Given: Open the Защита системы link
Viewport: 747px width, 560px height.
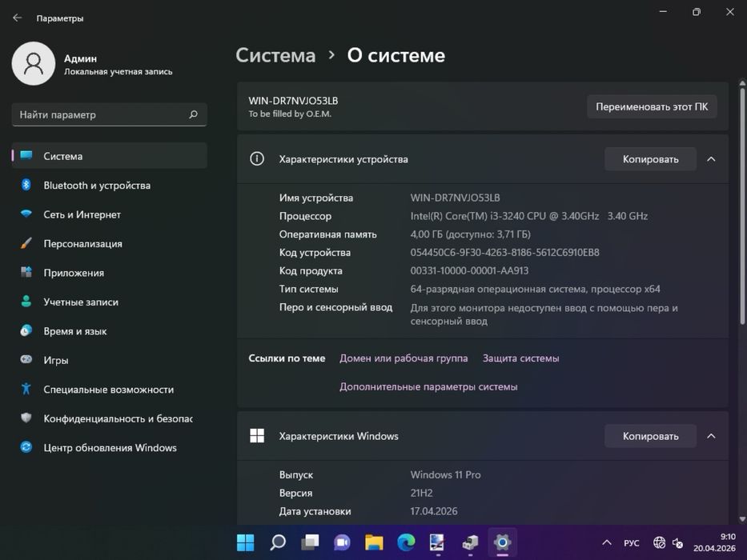Looking at the screenshot, I should coord(520,358).
